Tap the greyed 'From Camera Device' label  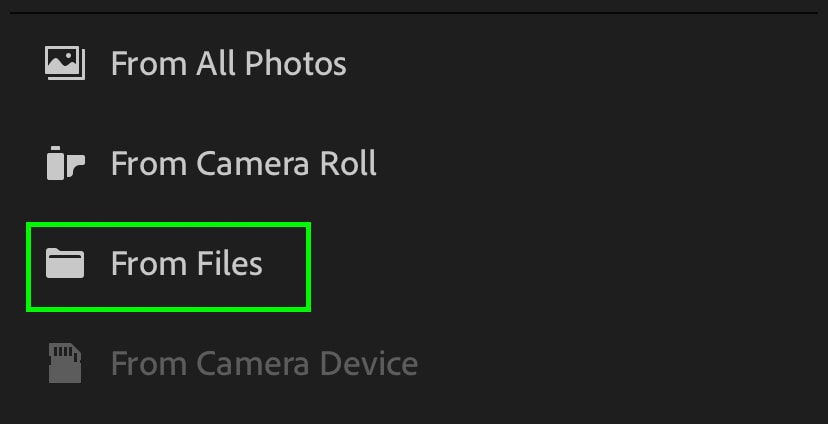(263, 363)
